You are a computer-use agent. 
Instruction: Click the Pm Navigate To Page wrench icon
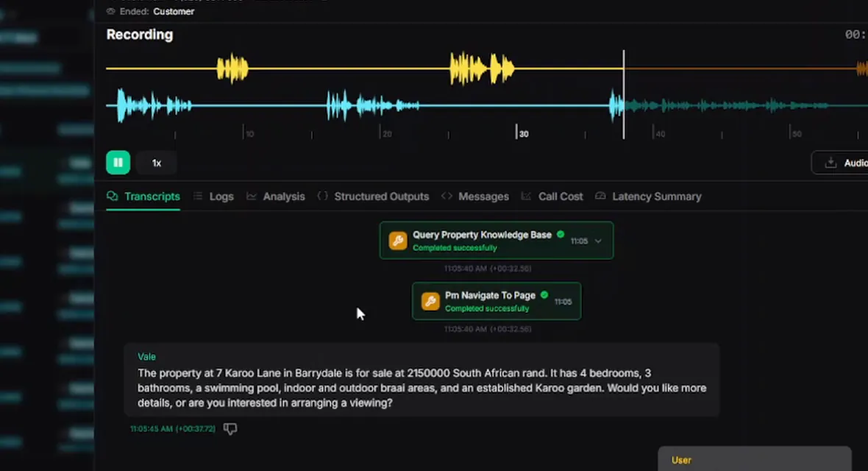coord(430,302)
